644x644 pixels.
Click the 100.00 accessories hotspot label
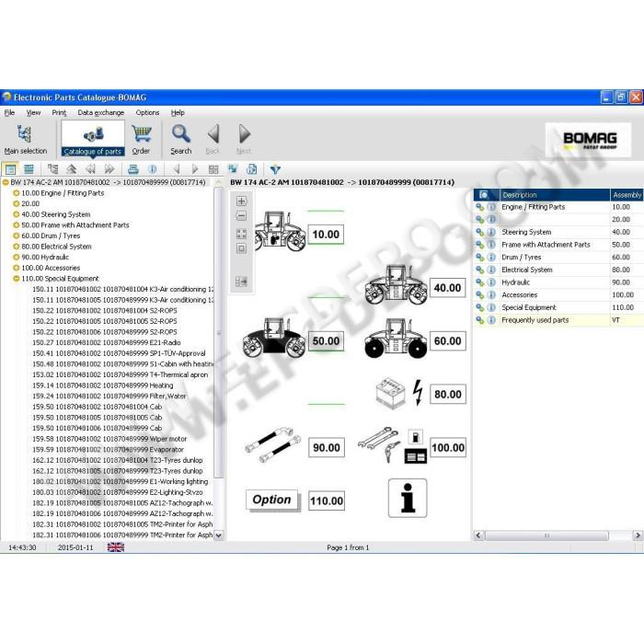[x=448, y=447]
